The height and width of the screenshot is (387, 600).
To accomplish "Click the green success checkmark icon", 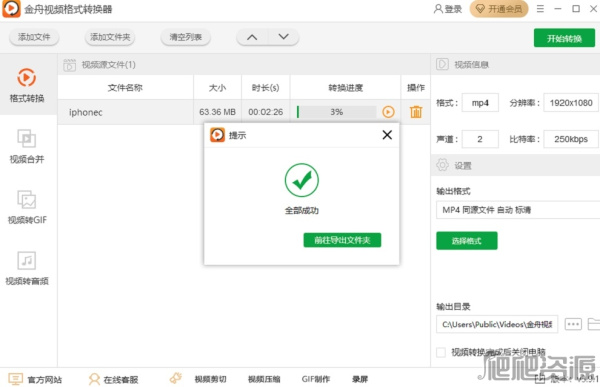I will tap(302, 180).
